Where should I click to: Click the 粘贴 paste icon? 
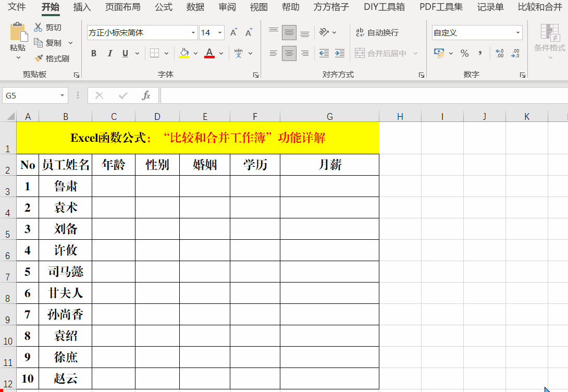[x=19, y=31]
